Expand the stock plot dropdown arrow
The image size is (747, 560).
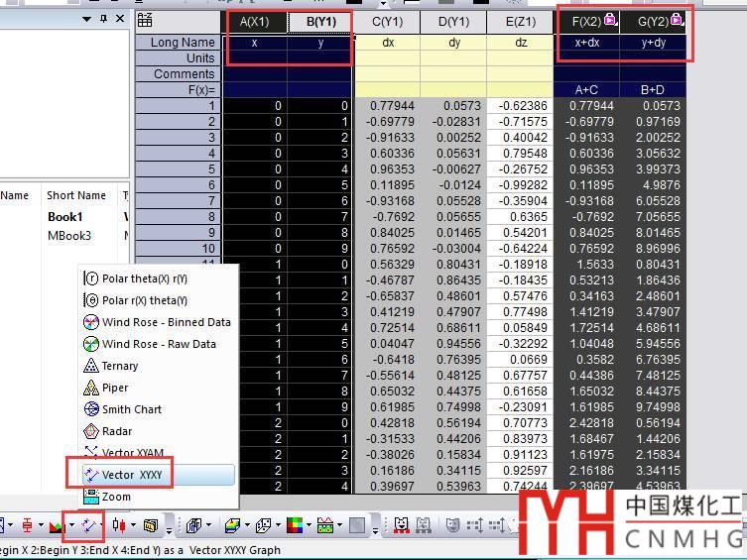(133, 525)
